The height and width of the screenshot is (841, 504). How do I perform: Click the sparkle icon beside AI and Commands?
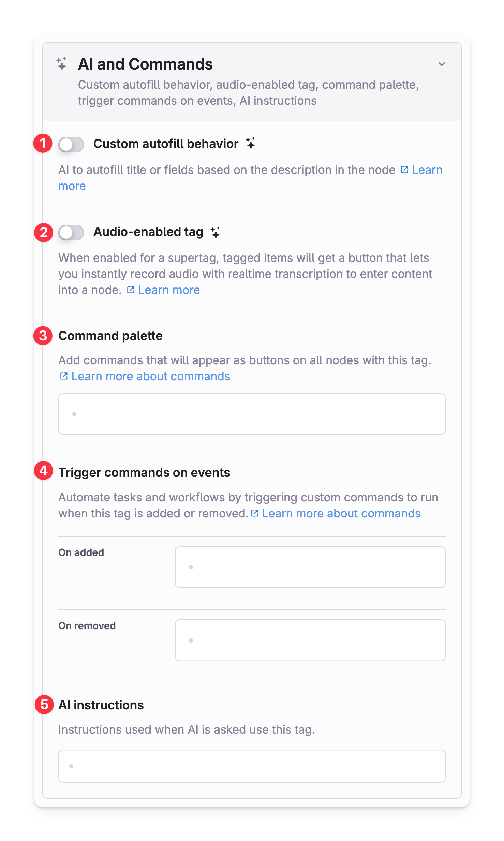62,64
